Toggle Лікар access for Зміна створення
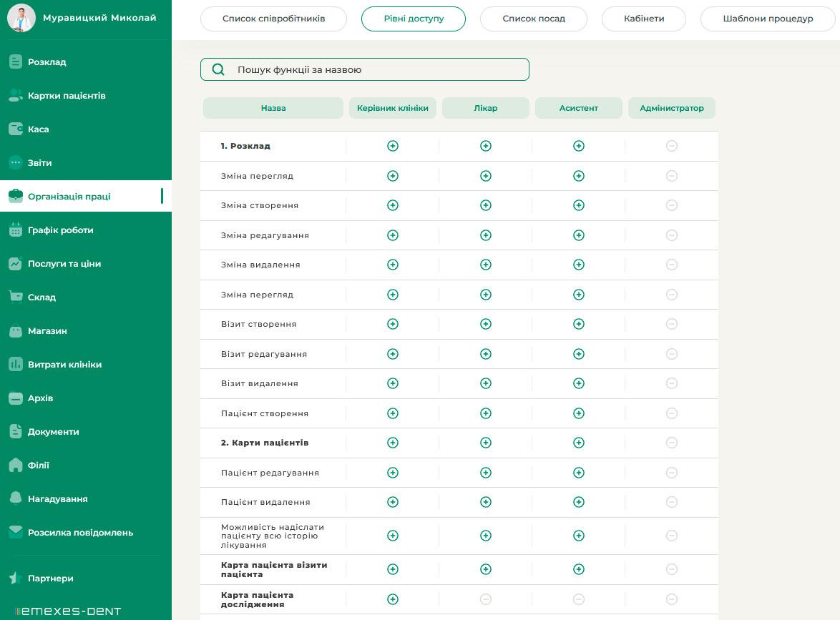 [x=486, y=206]
